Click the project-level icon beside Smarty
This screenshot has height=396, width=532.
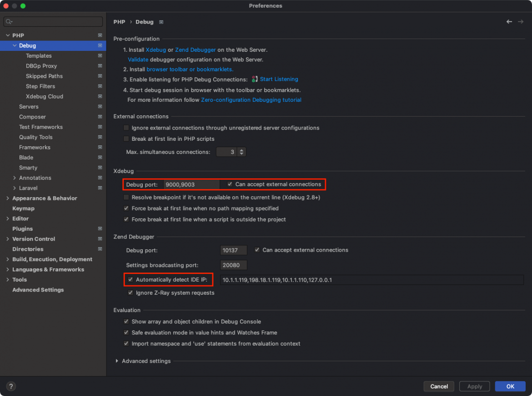100,167
